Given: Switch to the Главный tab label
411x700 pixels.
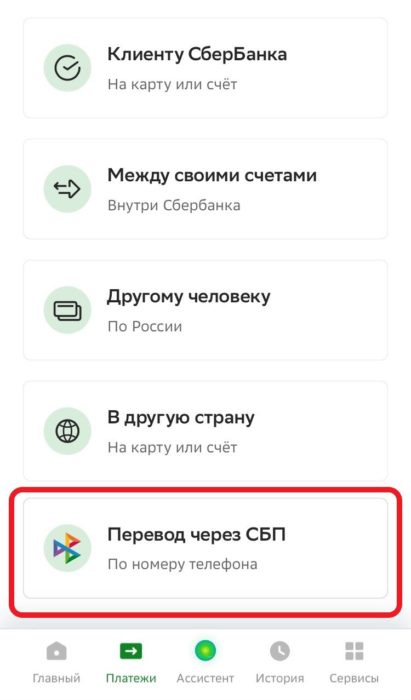Looking at the screenshot, I should 56,679.
